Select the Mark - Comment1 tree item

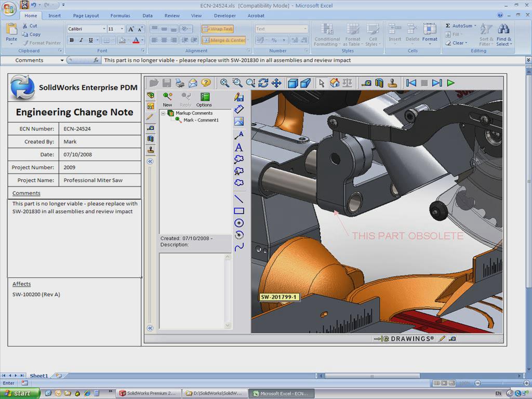[201, 120]
